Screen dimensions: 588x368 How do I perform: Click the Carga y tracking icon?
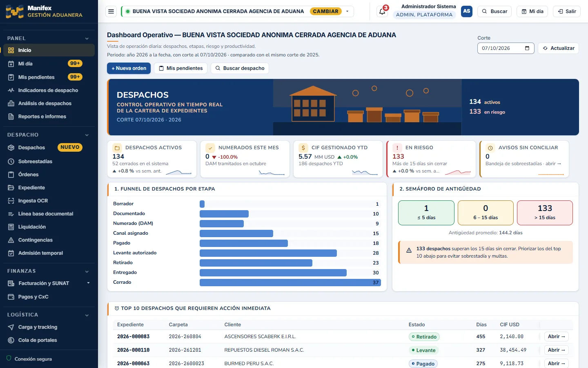11,327
